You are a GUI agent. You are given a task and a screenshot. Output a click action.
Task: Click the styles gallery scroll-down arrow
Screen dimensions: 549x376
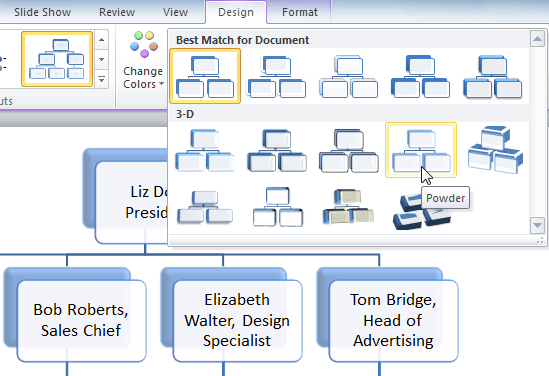[x=537, y=225]
